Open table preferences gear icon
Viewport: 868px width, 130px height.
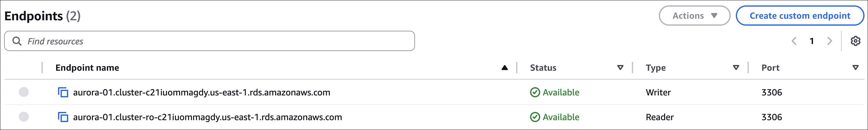click(x=855, y=41)
